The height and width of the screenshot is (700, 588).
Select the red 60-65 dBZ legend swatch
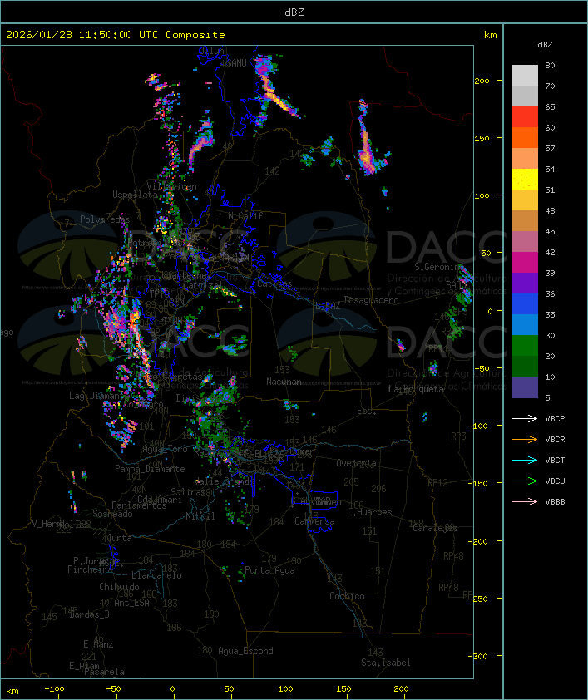[525, 117]
